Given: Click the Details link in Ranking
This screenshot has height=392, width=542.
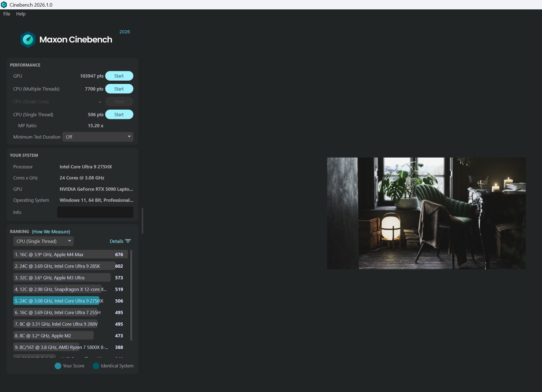Looking at the screenshot, I should point(116,241).
